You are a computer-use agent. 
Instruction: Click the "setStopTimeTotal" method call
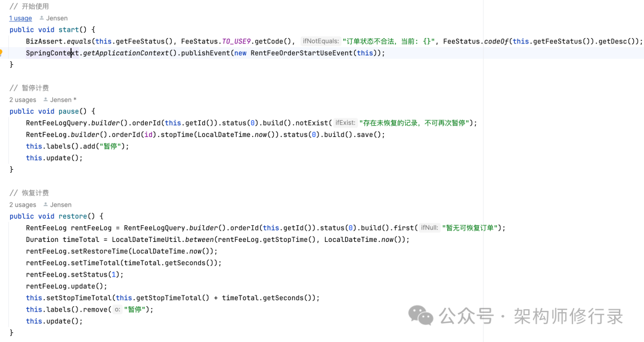(79, 298)
